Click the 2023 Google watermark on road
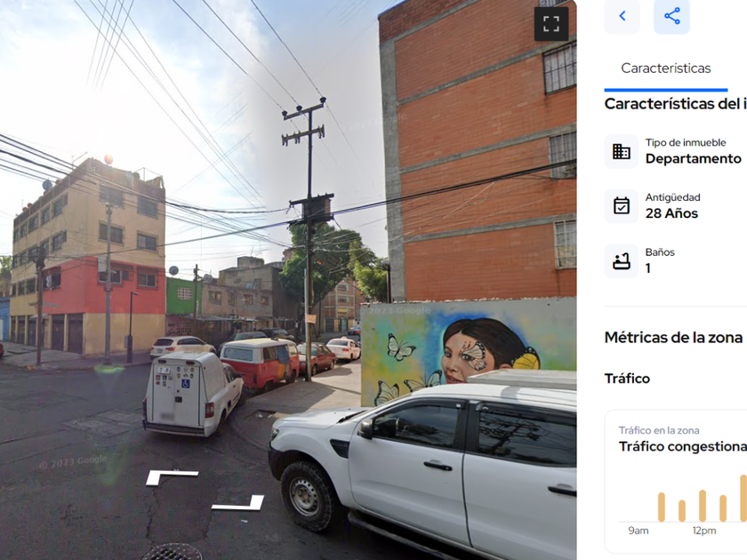 pos(73,461)
